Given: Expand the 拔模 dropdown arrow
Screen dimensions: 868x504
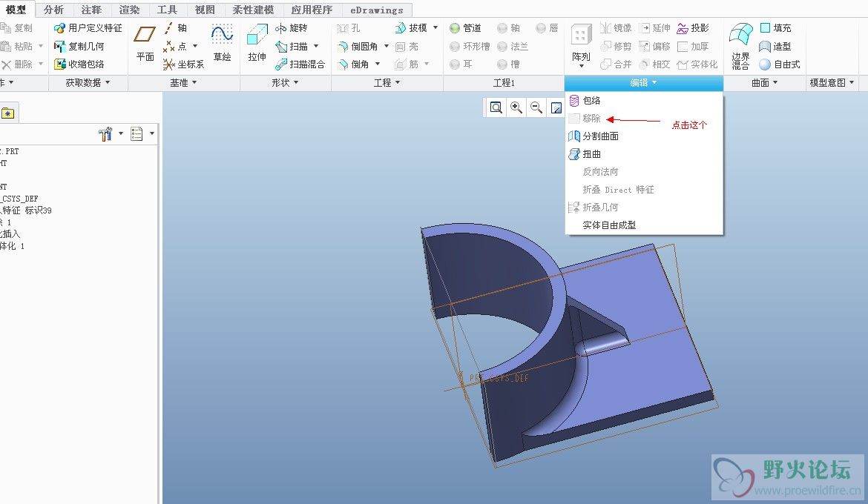Looking at the screenshot, I should point(435,27).
